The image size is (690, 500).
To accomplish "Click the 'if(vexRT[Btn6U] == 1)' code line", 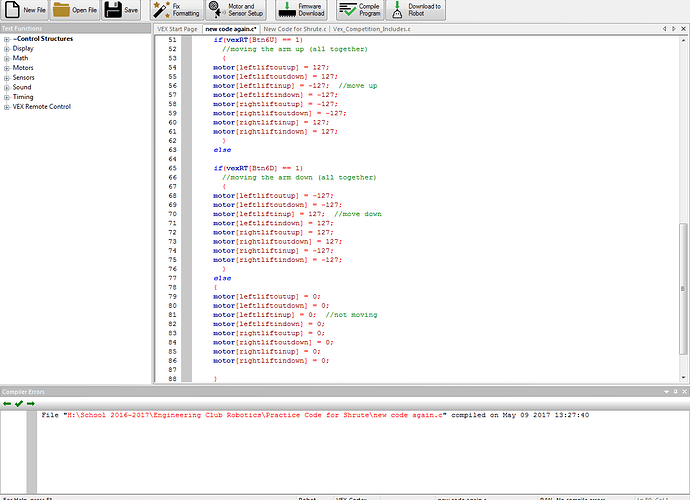I will [258, 40].
